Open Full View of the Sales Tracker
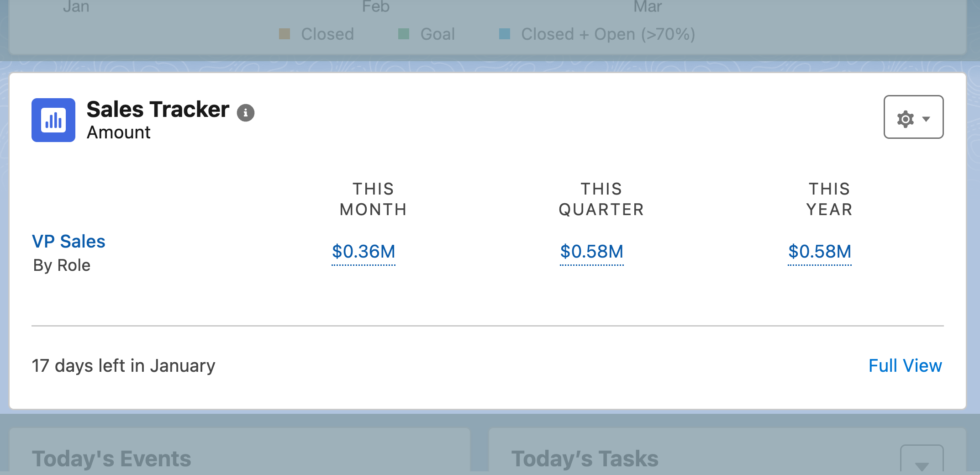This screenshot has width=980, height=475. point(905,365)
